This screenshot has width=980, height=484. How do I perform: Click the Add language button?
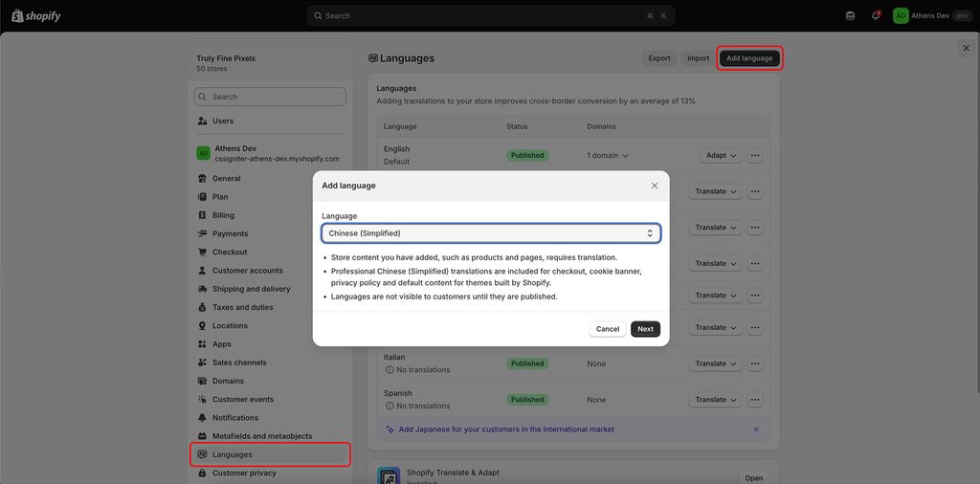pyautogui.click(x=749, y=58)
